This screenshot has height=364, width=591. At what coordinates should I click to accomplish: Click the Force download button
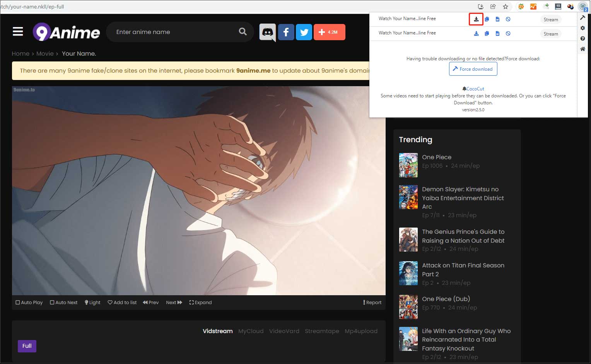[x=473, y=69]
